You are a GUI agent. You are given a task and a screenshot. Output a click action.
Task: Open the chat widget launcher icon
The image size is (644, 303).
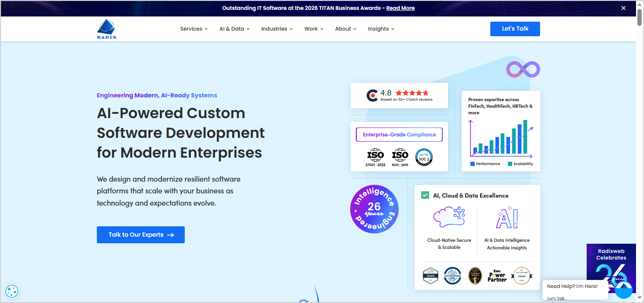point(624,289)
